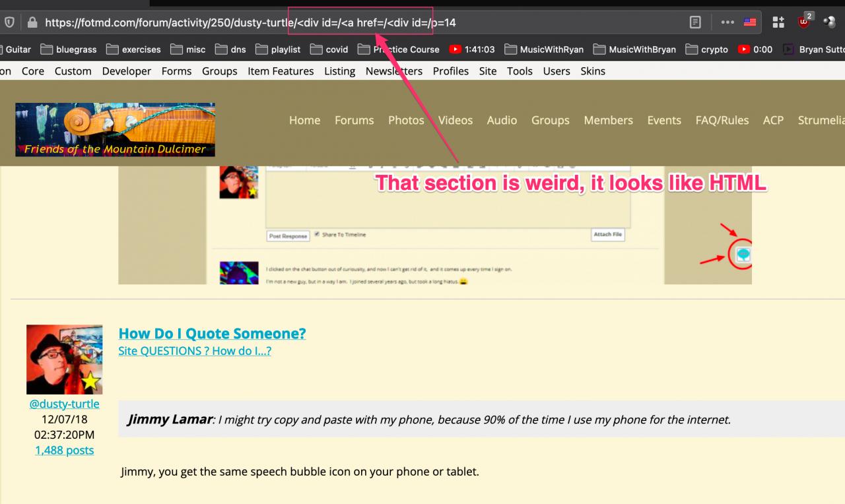The image size is (845, 504).
Task: Open the Item Features admin menu
Action: (x=281, y=71)
